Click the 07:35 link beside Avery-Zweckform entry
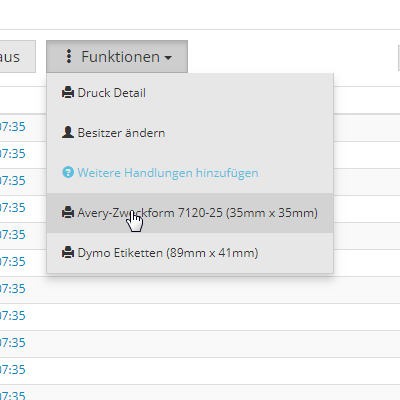The height and width of the screenshot is (400, 400). [13, 208]
